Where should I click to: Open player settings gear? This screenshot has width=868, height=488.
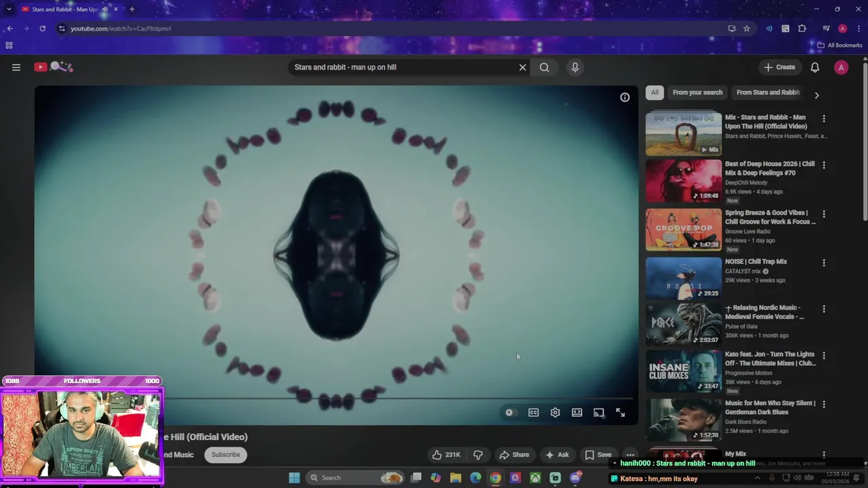point(555,412)
